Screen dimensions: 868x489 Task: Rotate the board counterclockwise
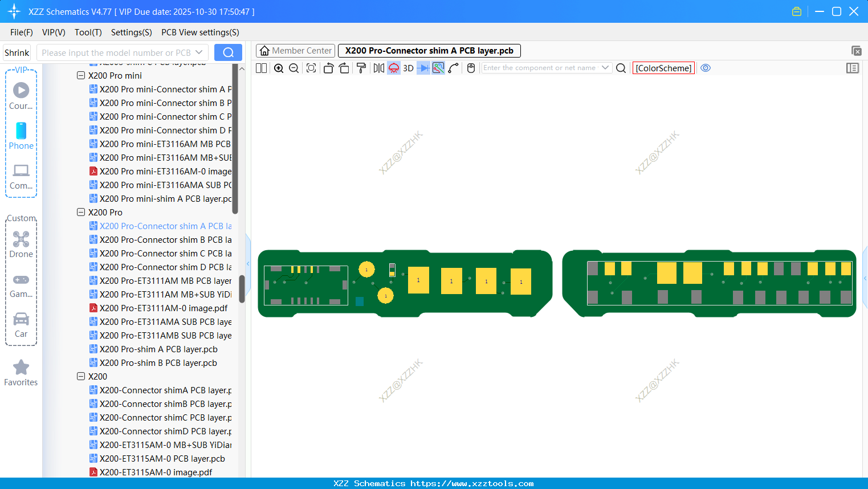tap(328, 68)
